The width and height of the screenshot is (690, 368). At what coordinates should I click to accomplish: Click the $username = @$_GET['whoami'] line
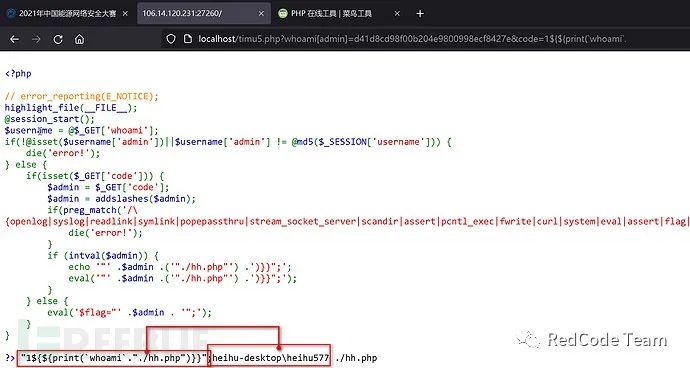81,130
